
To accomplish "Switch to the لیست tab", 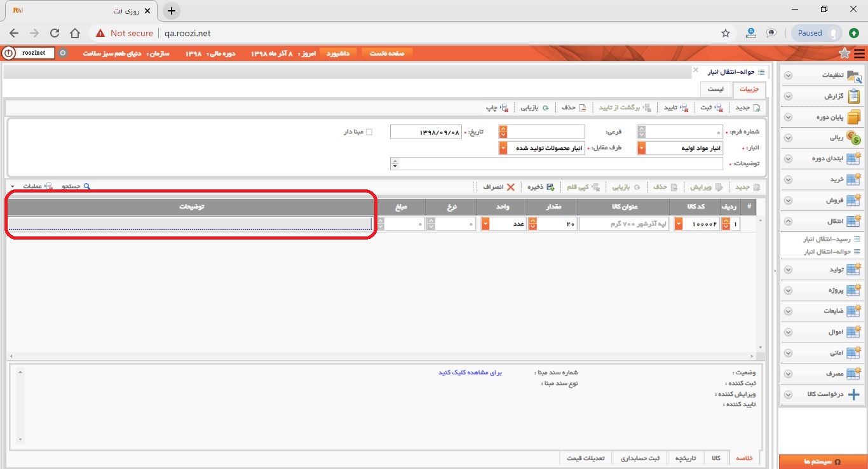I will (x=715, y=90).
